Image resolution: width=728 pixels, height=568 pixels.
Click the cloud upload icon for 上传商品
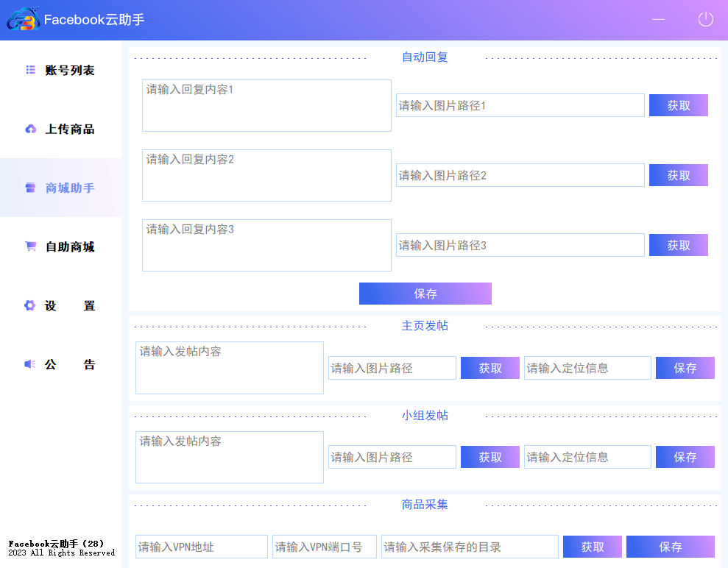[30, 129]
